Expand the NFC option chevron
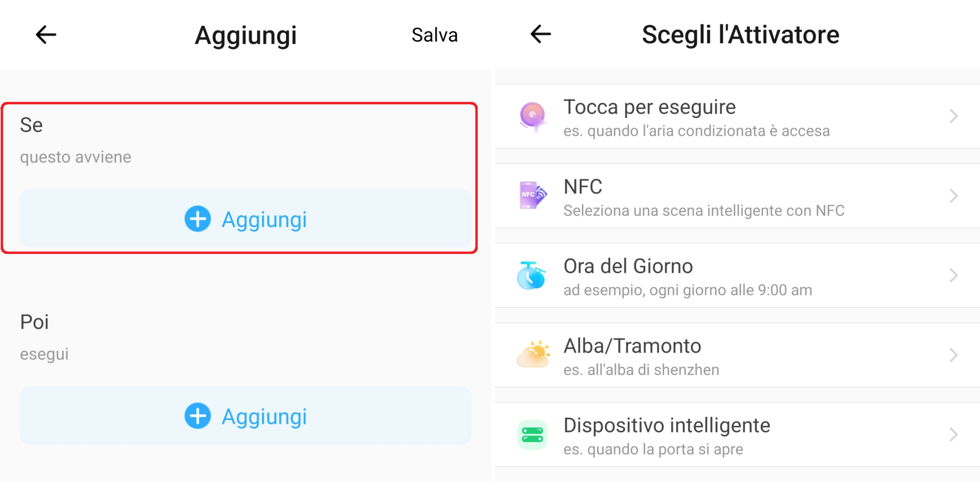Screen dimensions: 980x482 pyautogui.click(x=953, y=196)
